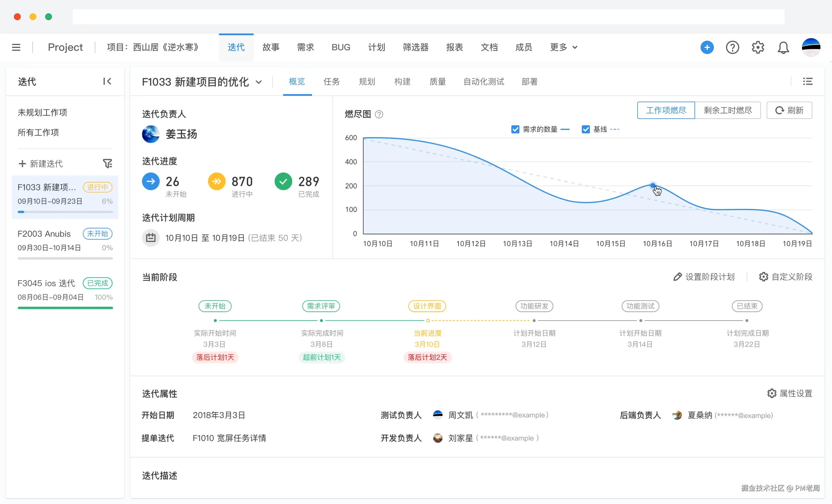Expand the list view icon near the tabs
This screenshot has height=504, width=832.
[808, 81]
